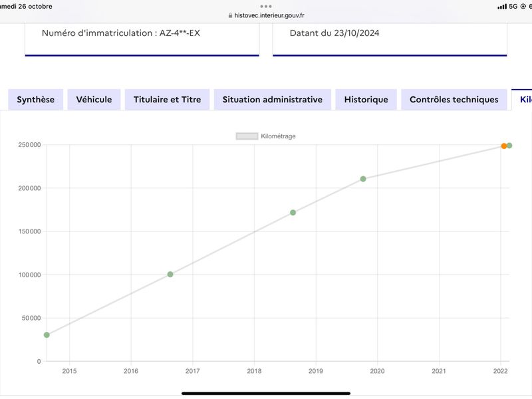Open the Synthèse tab
532x399 pixels.
(36, 99)
